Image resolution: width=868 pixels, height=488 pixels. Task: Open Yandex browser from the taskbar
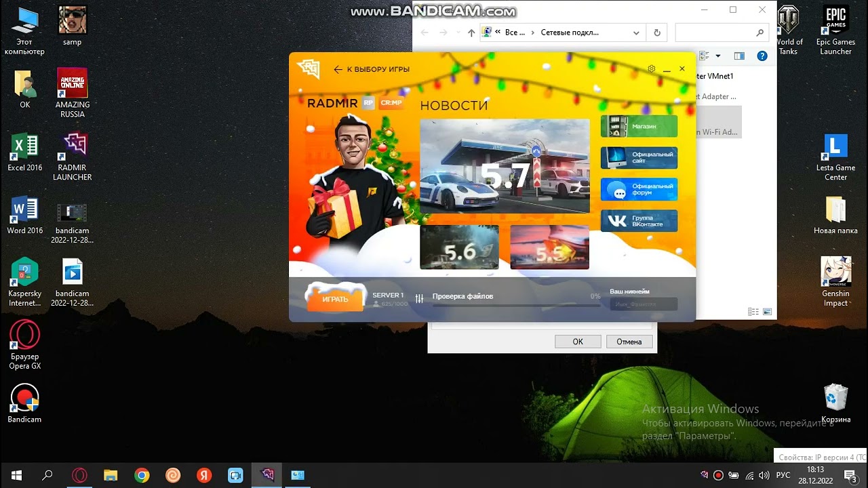coord(204,475)
